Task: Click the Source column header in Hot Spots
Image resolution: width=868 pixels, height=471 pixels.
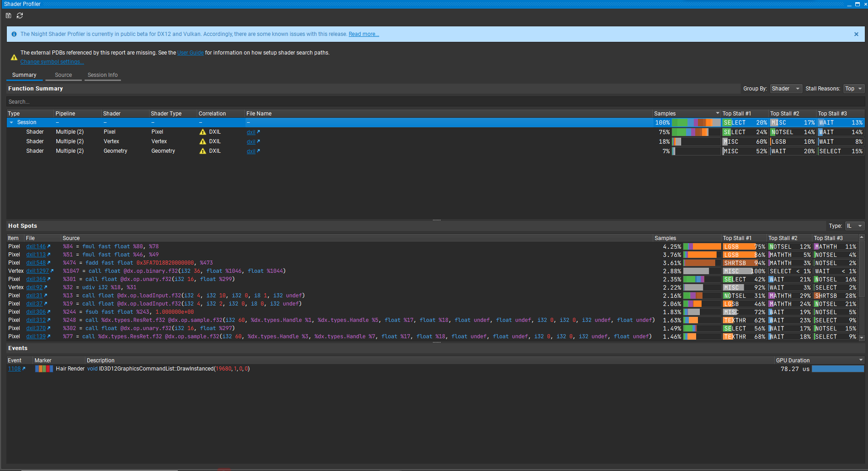Action: coord(356,238)
